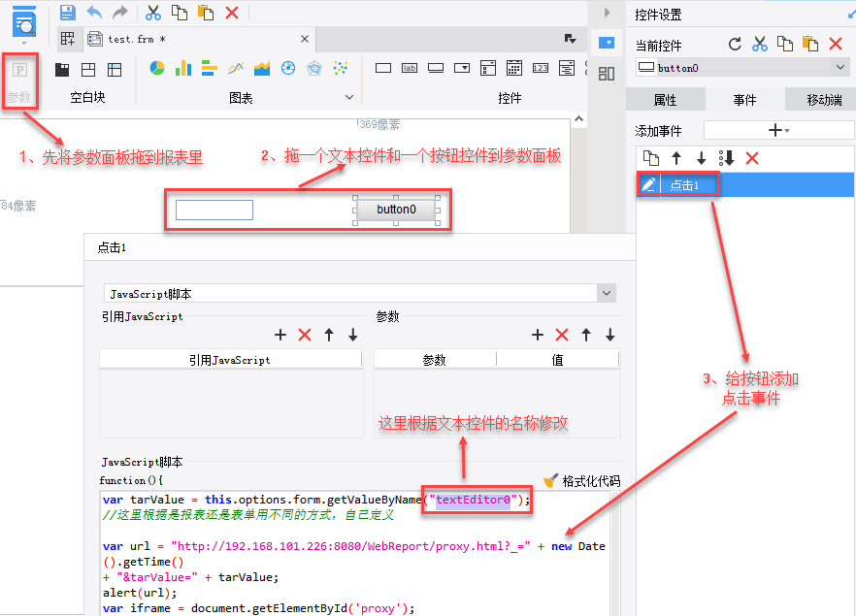Click the Save icon in top toolbar
856x616 pixels.
[x=67, y=12]
